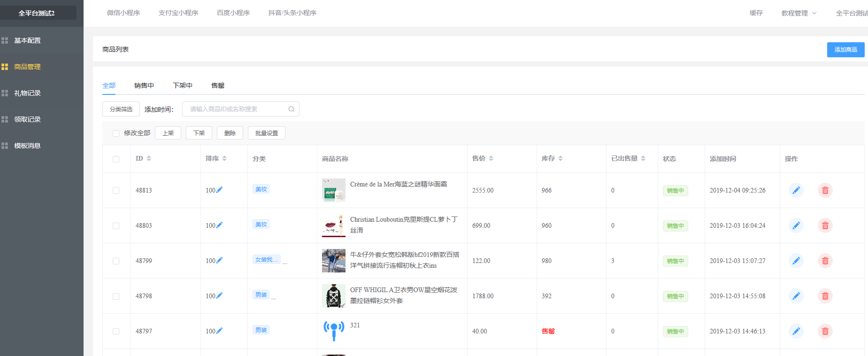
Task: Click delete trash icon for product 48797
Action: click(825, 331)
